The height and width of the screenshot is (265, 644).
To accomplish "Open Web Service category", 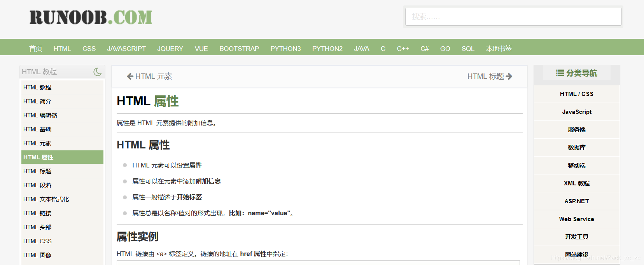I will (x=577, y=219).
